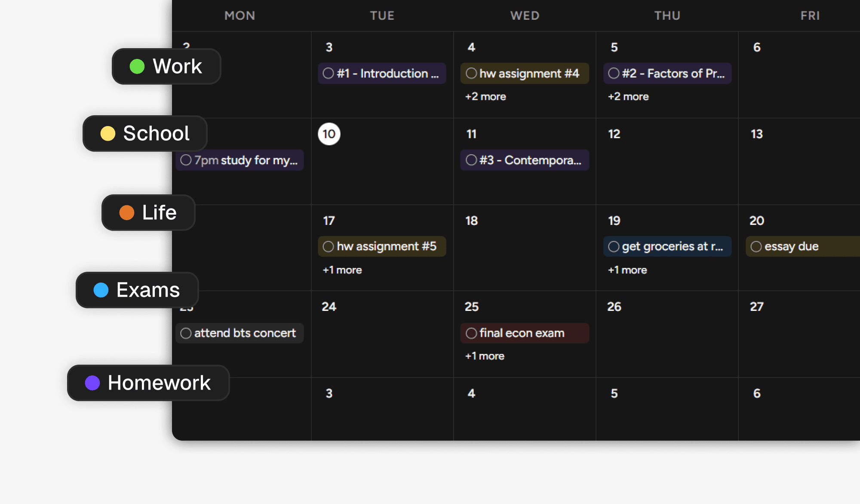Click the green Work category dot

137,66
